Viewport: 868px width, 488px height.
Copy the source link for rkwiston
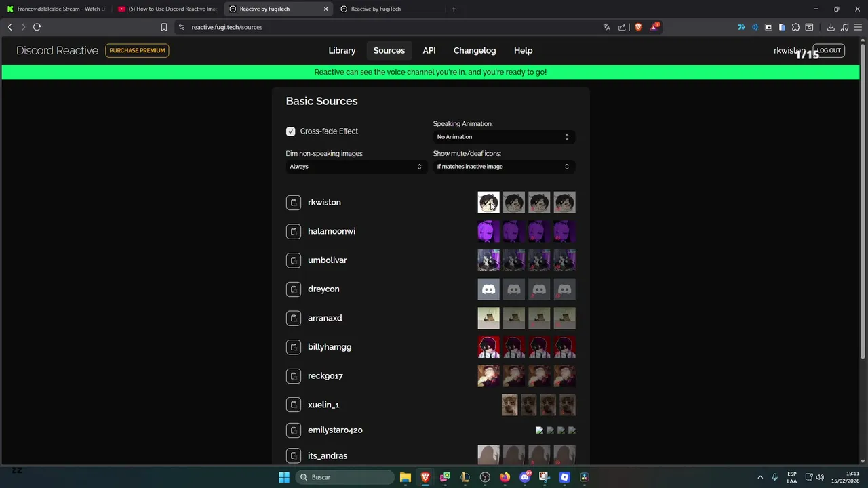294,203
